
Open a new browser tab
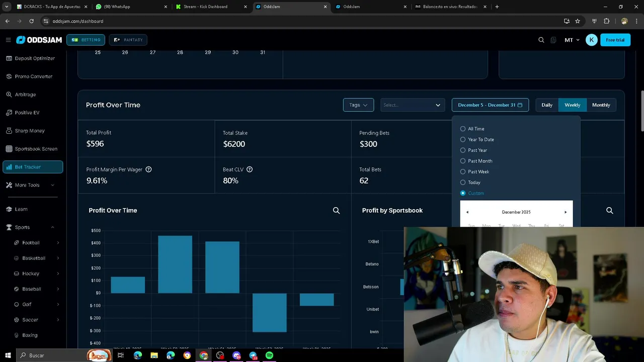coord(497,7)
